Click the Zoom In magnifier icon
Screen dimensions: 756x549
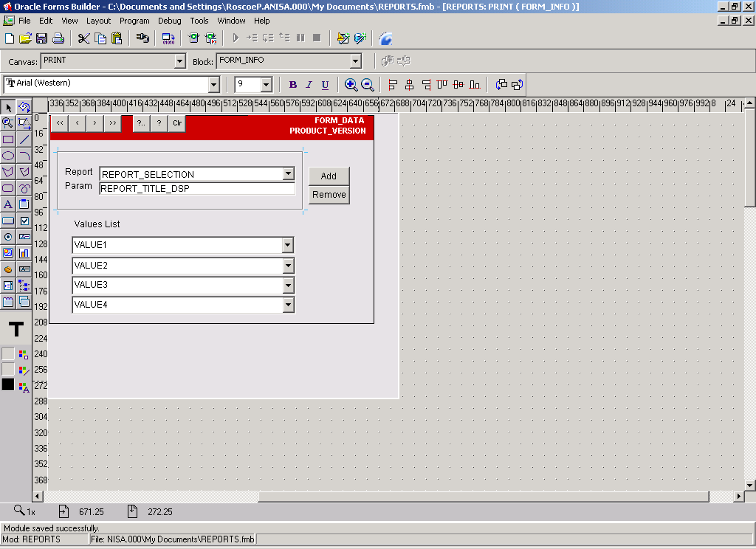pos(351,85)
